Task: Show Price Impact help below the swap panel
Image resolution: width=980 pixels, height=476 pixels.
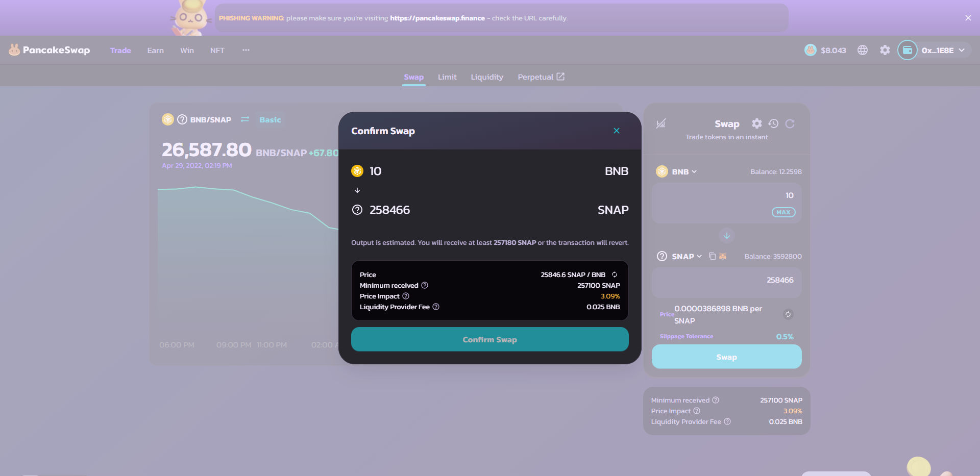Action: [697, 411]
